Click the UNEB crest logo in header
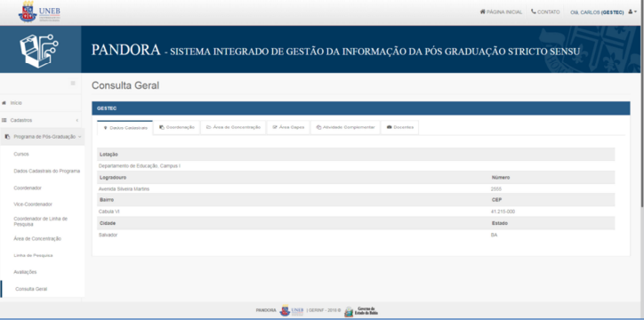644x320 pixels. pyautogui.click(x=39, y=12)
